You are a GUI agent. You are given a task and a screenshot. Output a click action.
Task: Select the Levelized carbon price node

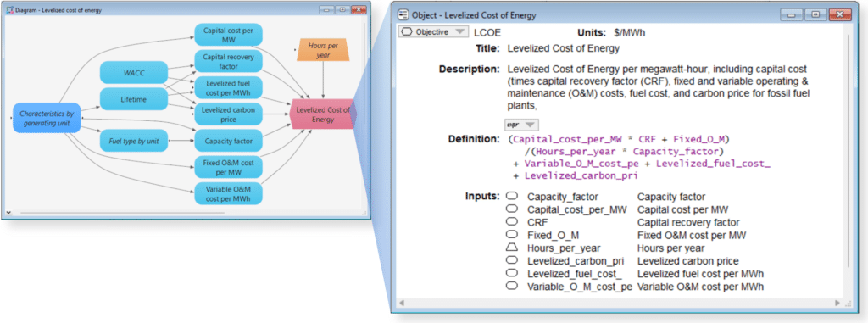(228, 114)
